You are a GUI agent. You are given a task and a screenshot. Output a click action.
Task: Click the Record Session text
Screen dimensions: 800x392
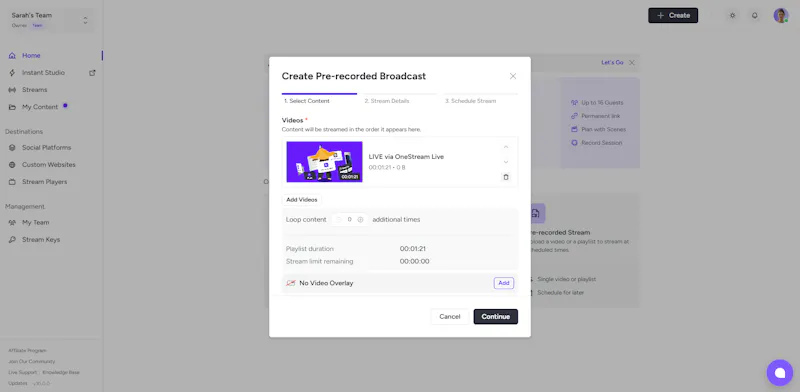tap(602, 143)
